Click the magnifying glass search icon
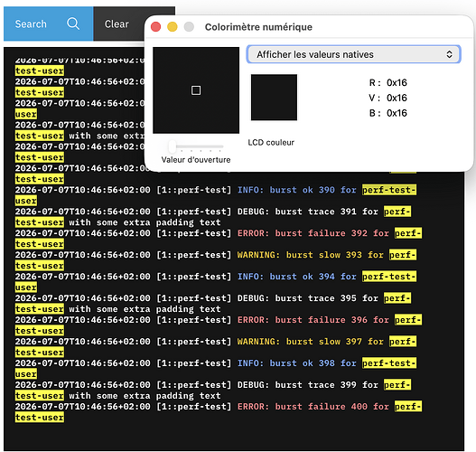This screenshot has height=452, width=476. [73, 24]
